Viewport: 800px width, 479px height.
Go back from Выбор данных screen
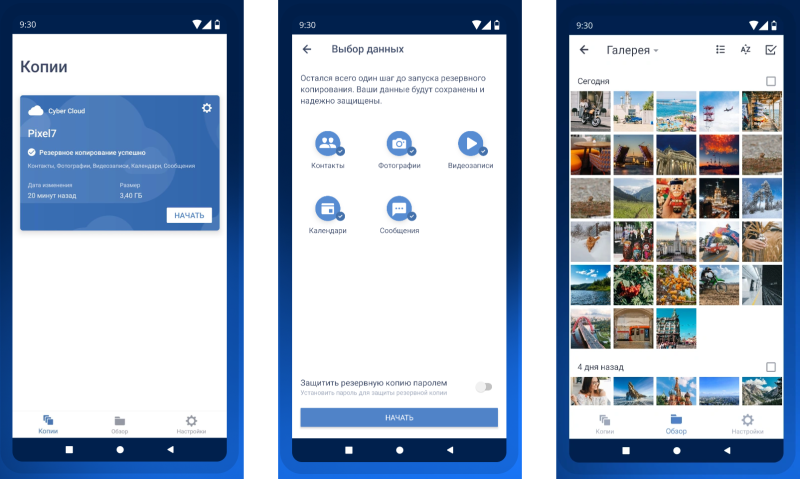307,49
